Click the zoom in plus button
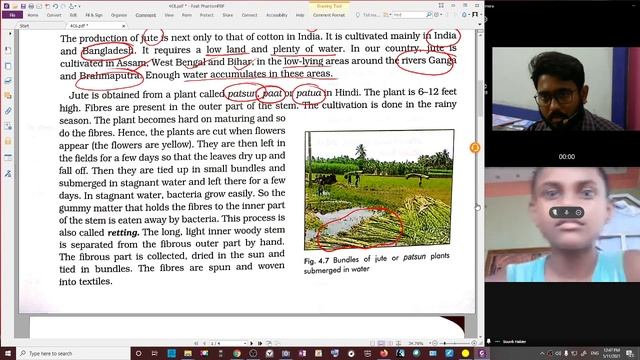Screen dimensions: 640x360 [x=474, y=343]
